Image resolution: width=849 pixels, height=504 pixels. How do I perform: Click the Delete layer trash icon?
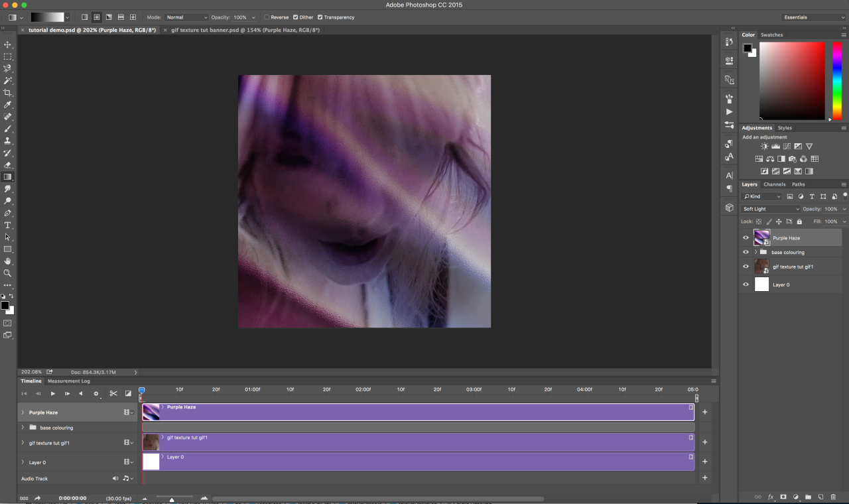[x=833, y=497]
